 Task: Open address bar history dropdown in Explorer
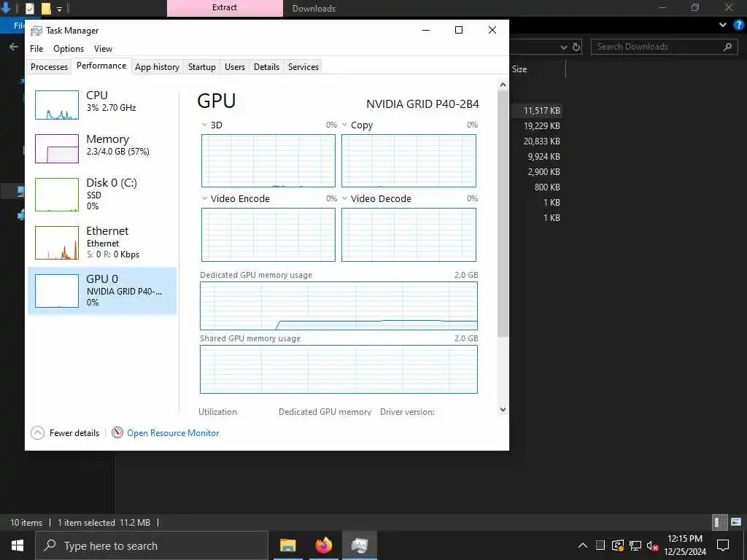(564, 47)
